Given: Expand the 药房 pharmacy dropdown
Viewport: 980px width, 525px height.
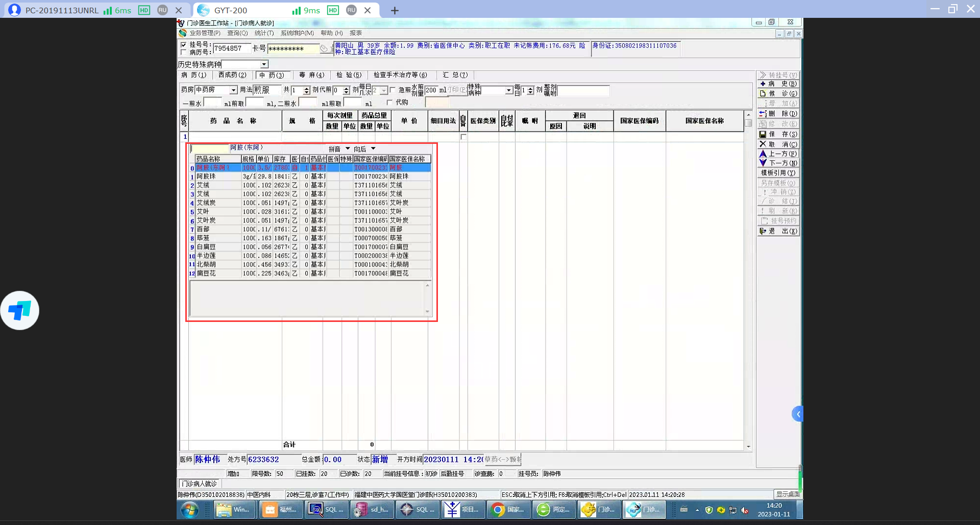Looking at the screenshot, I should [x=233, y=90].
